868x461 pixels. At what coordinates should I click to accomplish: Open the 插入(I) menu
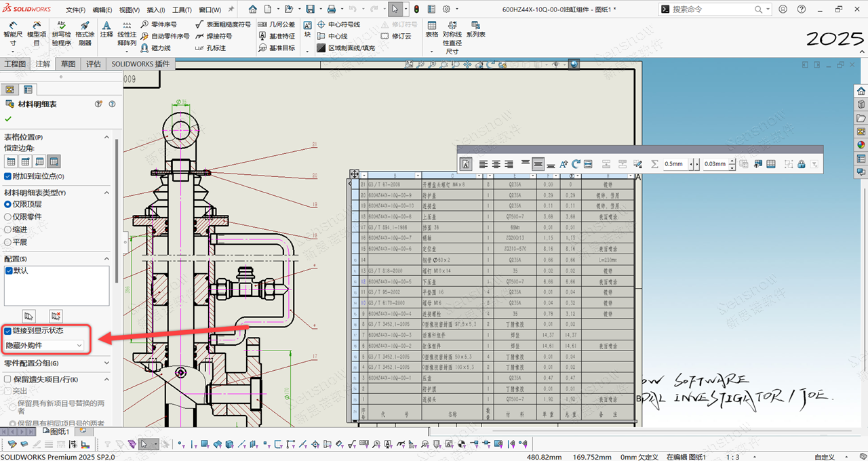(x=156, y=10)
